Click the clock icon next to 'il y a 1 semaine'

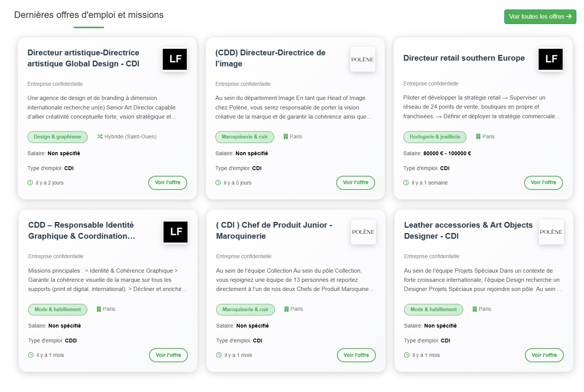pyautogui.click(x=406, y=183)
